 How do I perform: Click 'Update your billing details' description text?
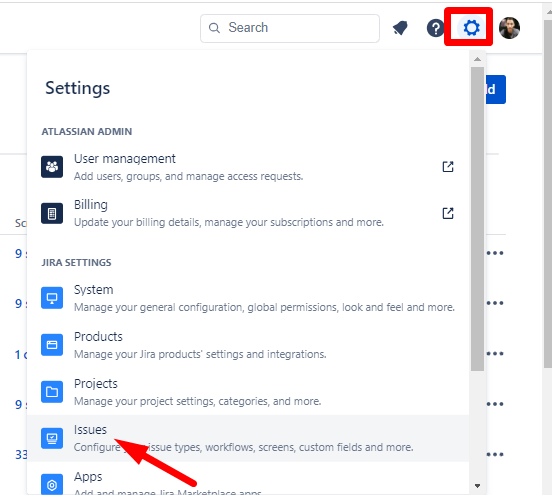coord(229,223)
